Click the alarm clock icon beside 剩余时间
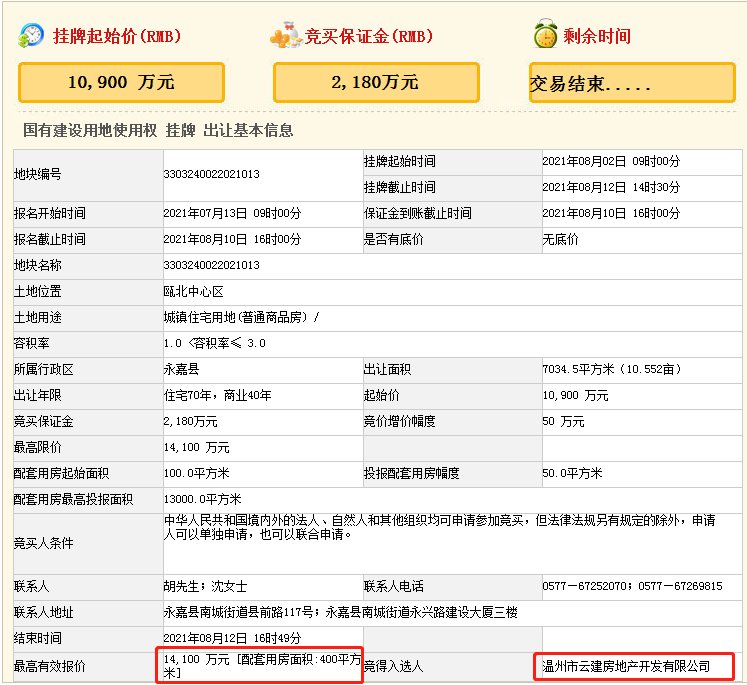 pos(546,34)
